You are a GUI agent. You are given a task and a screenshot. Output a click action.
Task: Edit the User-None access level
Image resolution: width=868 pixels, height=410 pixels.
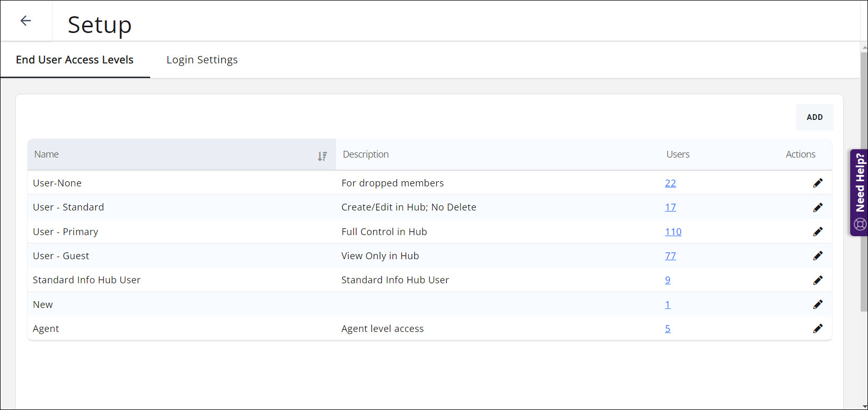click(819, 183)
